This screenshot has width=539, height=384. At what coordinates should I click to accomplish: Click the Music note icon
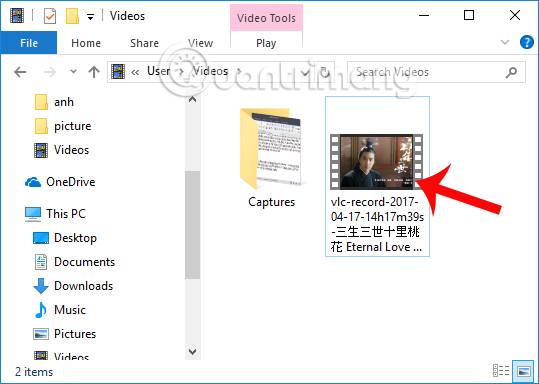[x=41, y=310]
